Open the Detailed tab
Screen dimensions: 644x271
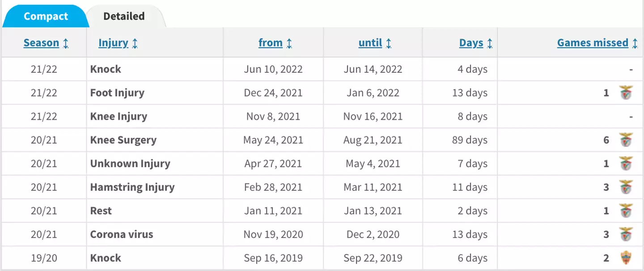tap(124, 17)
